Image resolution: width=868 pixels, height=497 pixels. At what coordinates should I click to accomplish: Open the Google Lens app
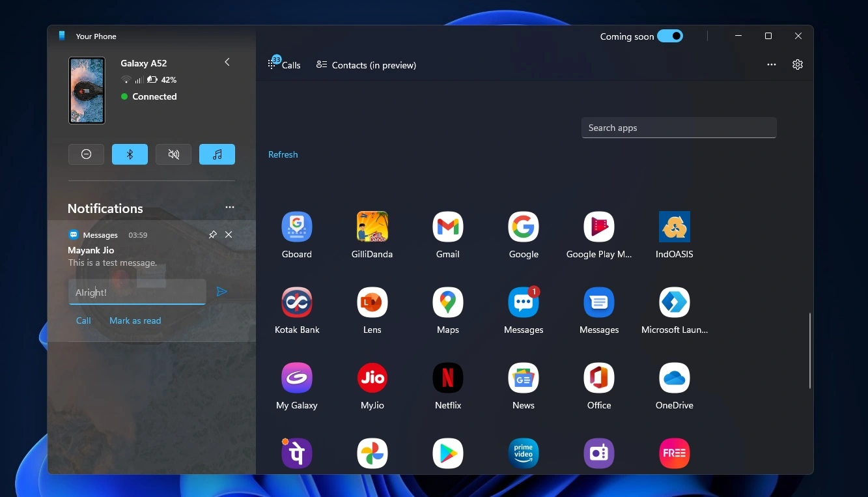372,302
